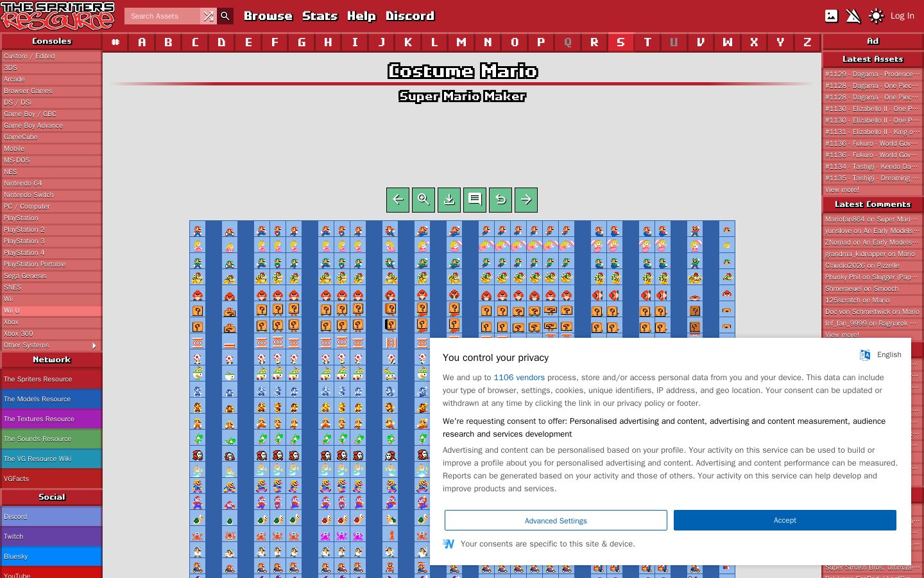The image size is (924, 578).
Task: Open The Spriters Resource network link in sidebar
Action: click(51, 379)
